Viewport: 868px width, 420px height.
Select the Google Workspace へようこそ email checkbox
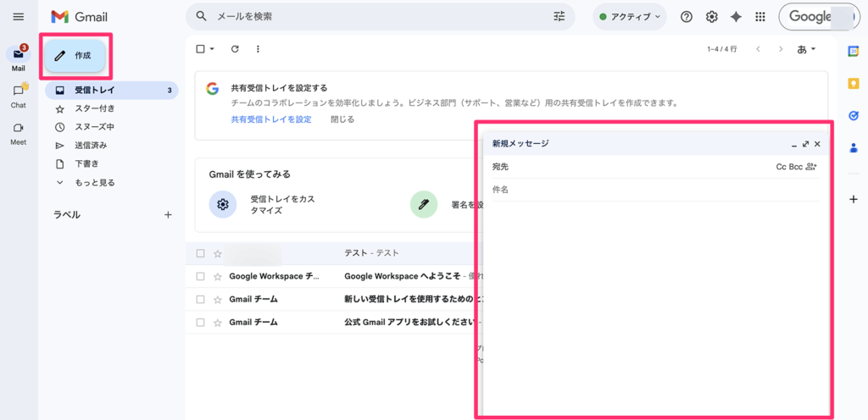pyautogui.click(x=200, y=276)
